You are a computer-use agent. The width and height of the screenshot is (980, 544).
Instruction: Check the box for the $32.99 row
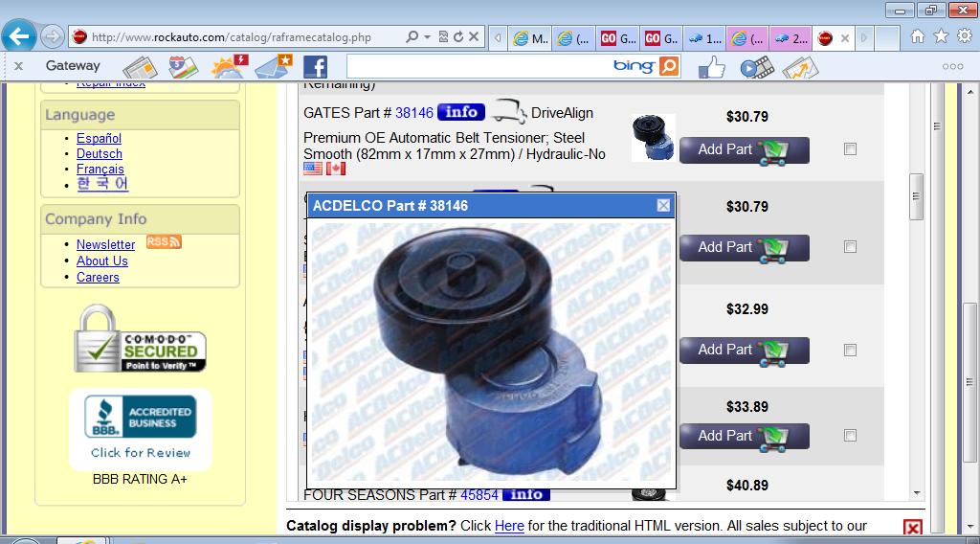tap(850, 351)
